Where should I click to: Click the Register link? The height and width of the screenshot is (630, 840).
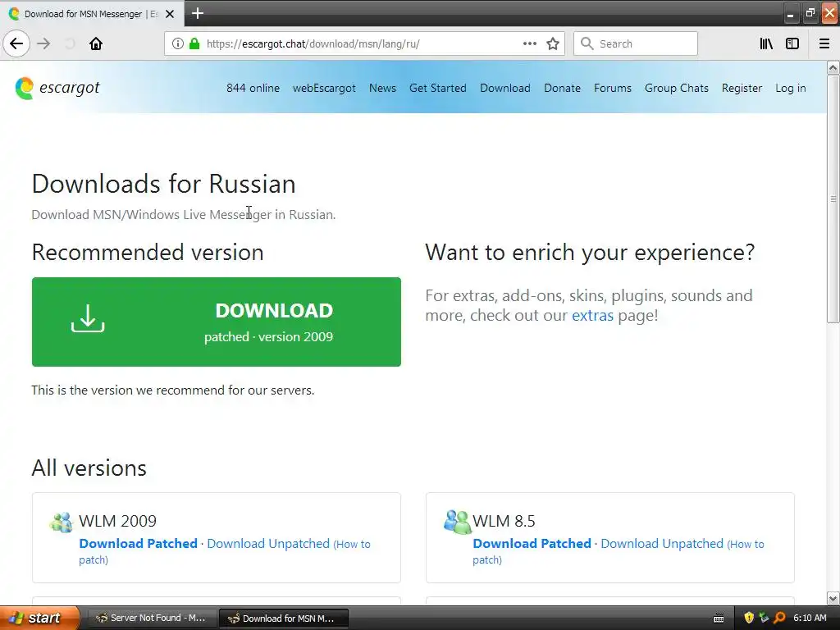point(742,88)
